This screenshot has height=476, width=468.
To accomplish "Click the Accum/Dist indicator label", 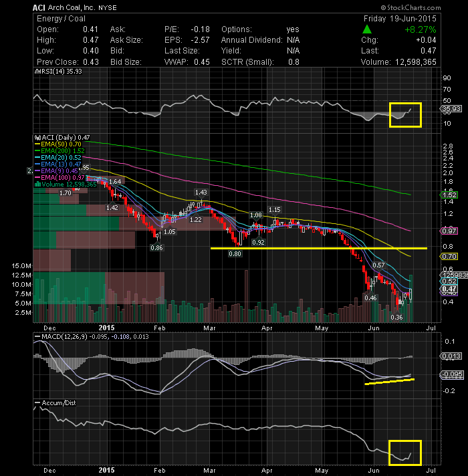I will (59, 403).
